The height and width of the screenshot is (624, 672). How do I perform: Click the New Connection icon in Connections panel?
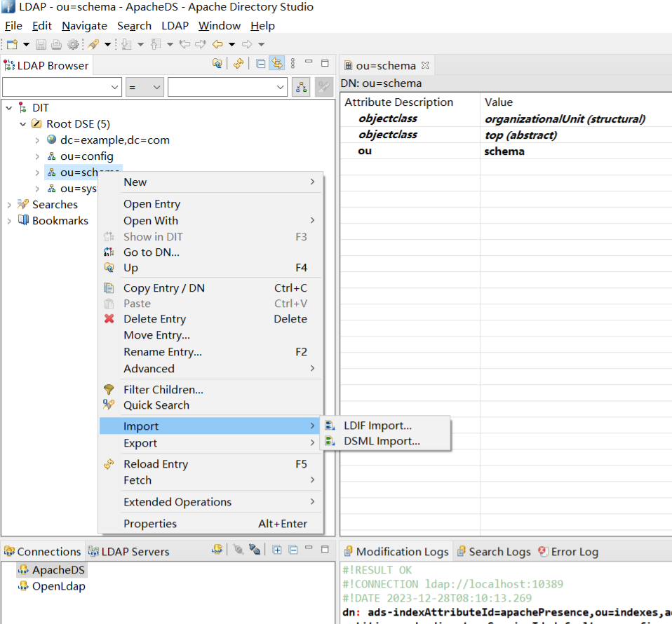[x=217, y=550]
